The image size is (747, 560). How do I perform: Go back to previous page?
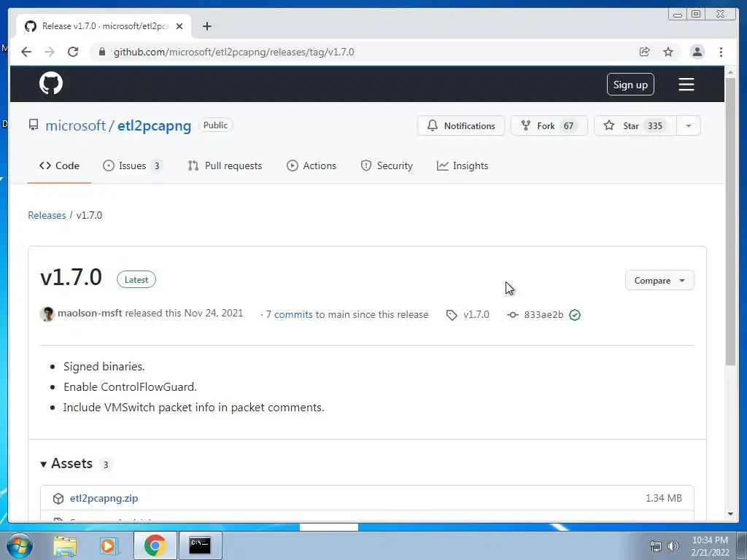click(26, 52)
